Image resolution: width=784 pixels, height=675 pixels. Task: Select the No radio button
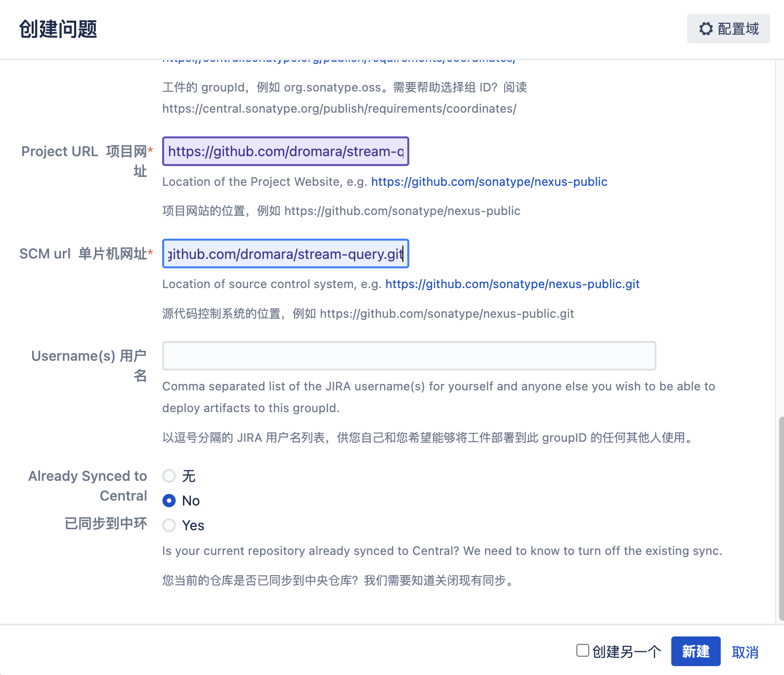pos(169,501)
